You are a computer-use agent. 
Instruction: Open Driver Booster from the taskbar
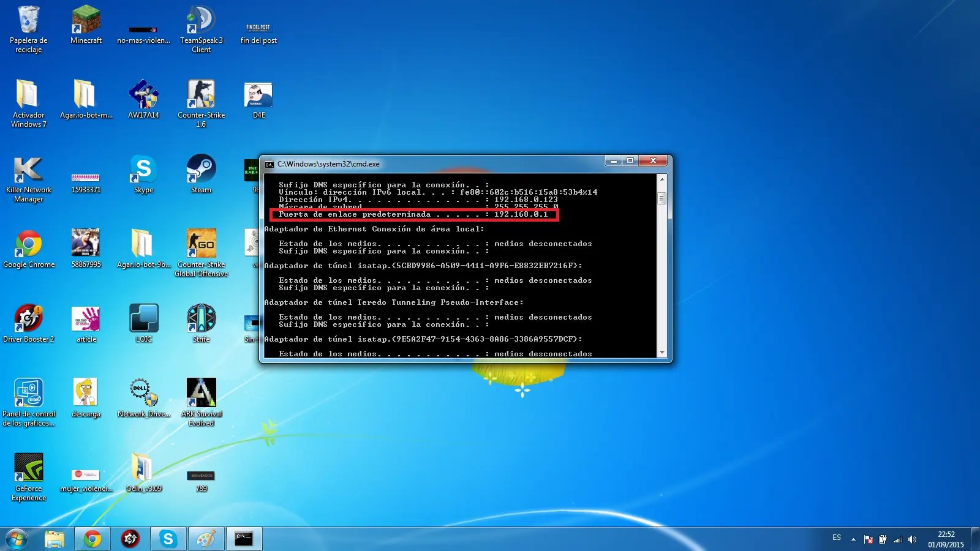(130, 539)
